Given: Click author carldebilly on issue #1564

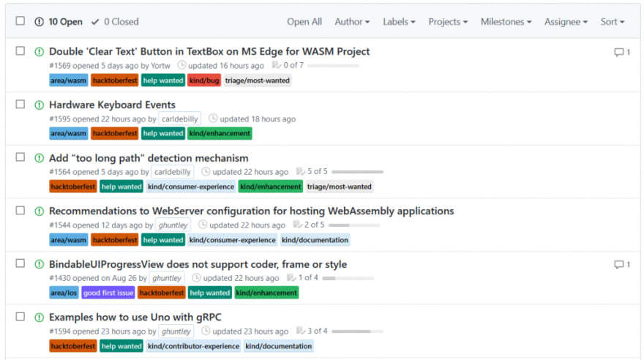Looking at the screenshot, I should [x=173, y=172].
